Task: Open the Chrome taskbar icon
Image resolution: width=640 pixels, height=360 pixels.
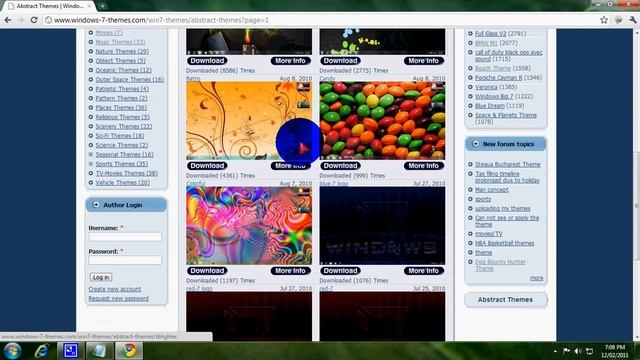Action: point(129,351)
